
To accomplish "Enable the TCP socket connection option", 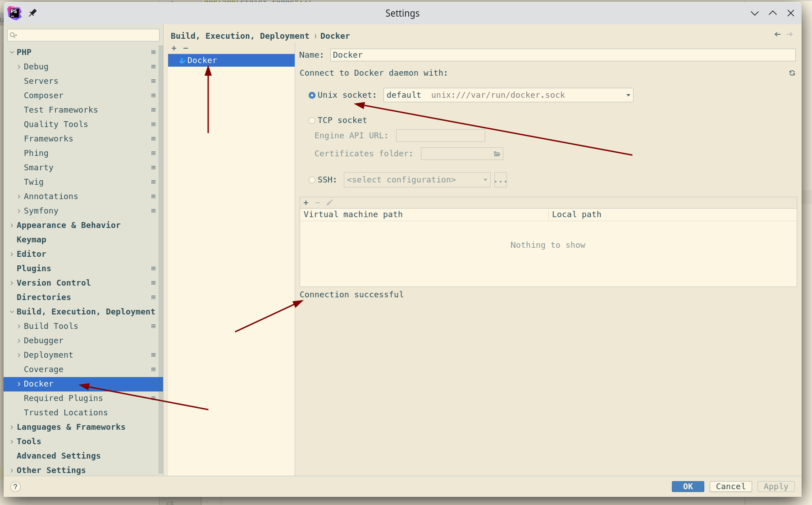I will coord(312,120).
